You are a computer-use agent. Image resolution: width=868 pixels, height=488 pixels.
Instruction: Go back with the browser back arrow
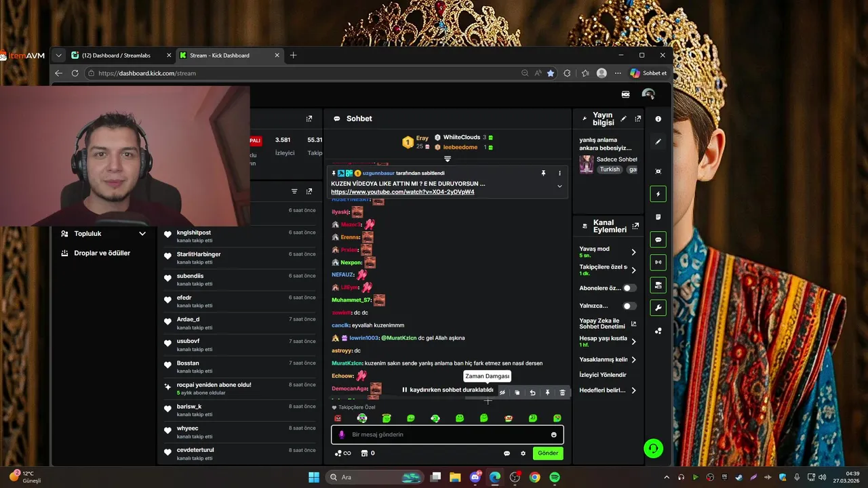click(x=58, y=73)
